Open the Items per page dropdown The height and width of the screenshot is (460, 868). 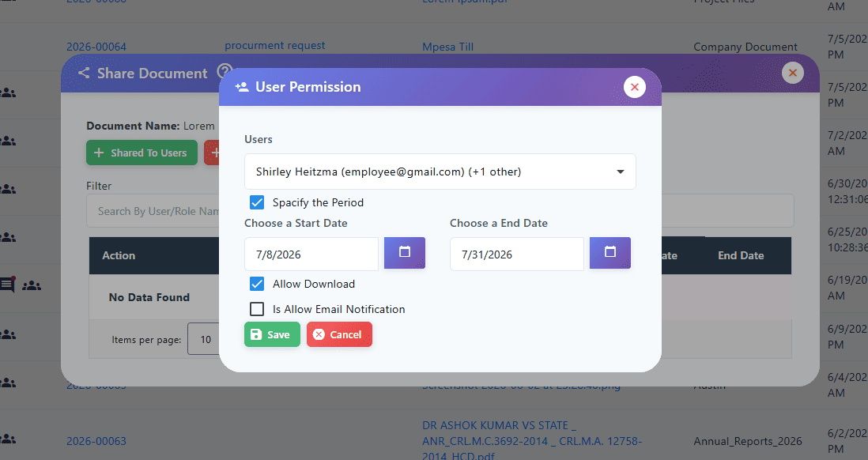204,339
